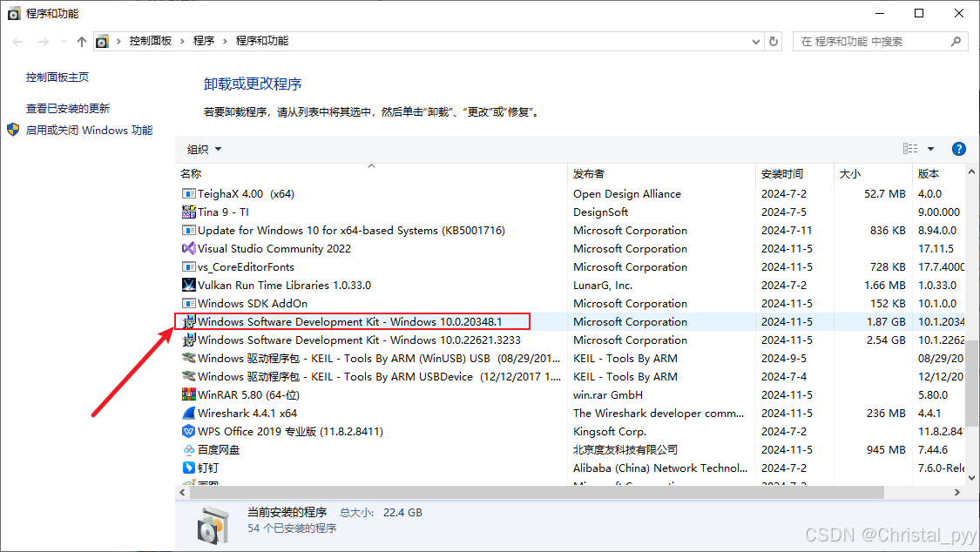Viewport: 980px width, 552px height.
Task: Open the address bar history dropdown
Action: point(755,41)
